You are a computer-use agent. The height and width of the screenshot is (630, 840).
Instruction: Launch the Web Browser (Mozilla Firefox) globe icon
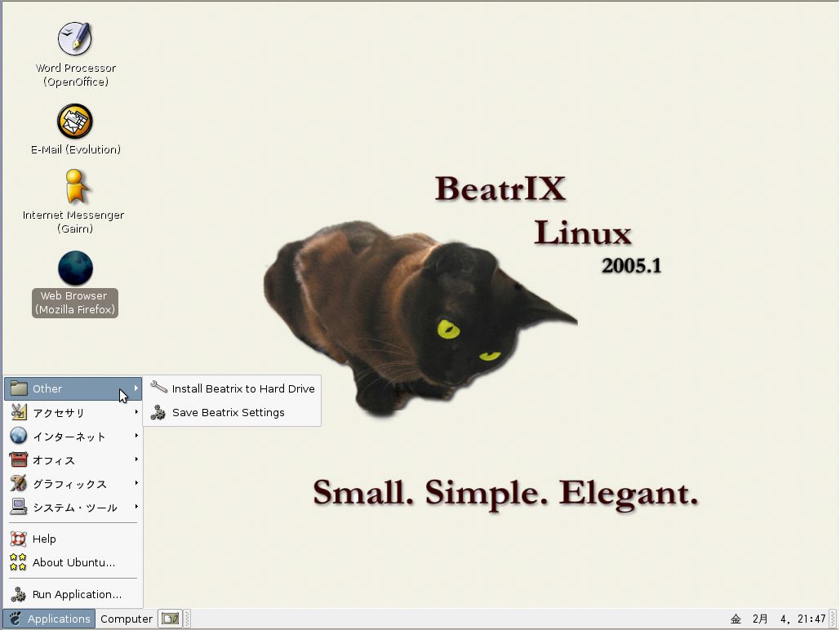75,268
